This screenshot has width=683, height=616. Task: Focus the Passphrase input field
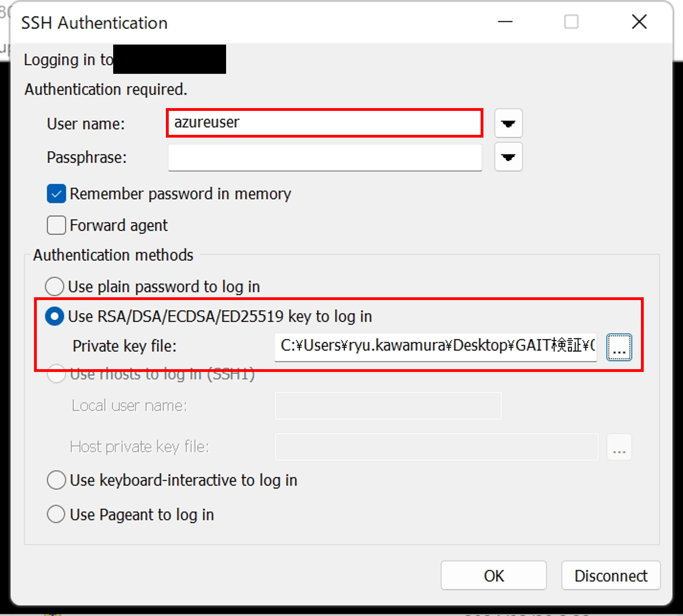click(x=325, y=157)
